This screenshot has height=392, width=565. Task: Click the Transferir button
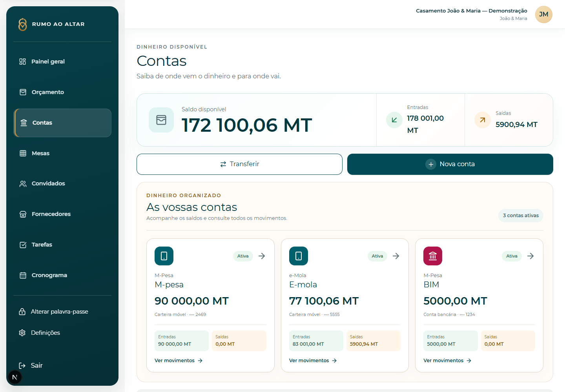point(239,164)
